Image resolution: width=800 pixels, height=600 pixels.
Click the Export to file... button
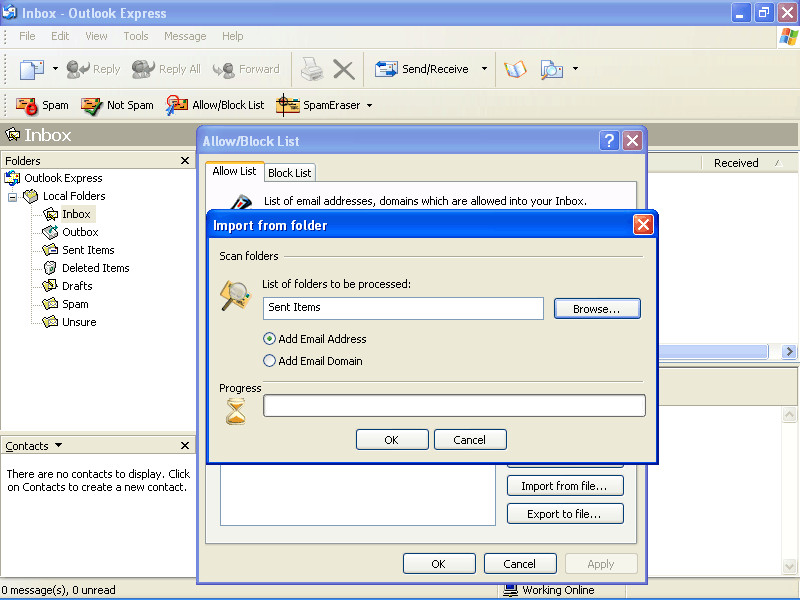(565, 514)
